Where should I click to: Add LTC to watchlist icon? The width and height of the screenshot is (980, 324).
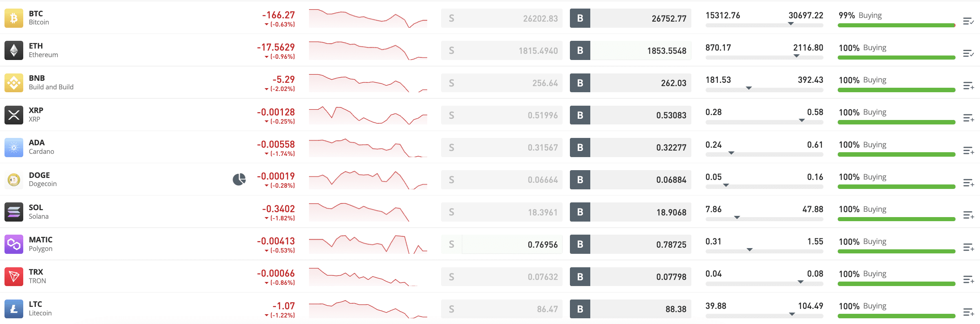click(969, 312)
